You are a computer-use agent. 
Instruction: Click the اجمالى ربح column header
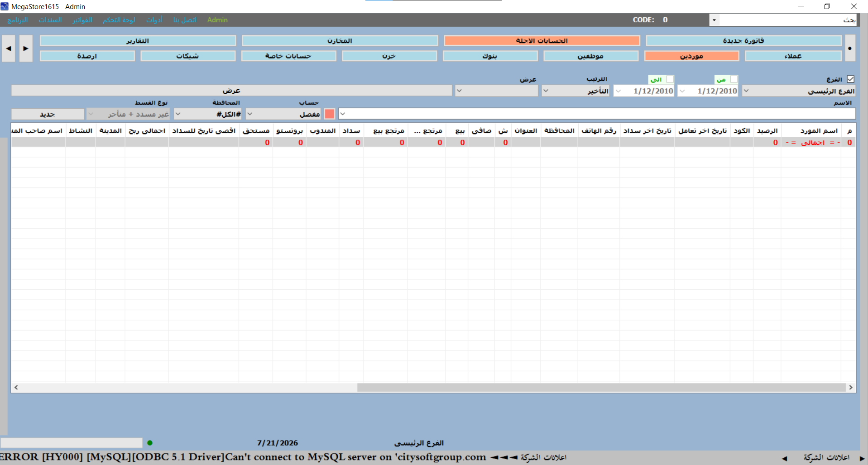[x=147, y=131]
